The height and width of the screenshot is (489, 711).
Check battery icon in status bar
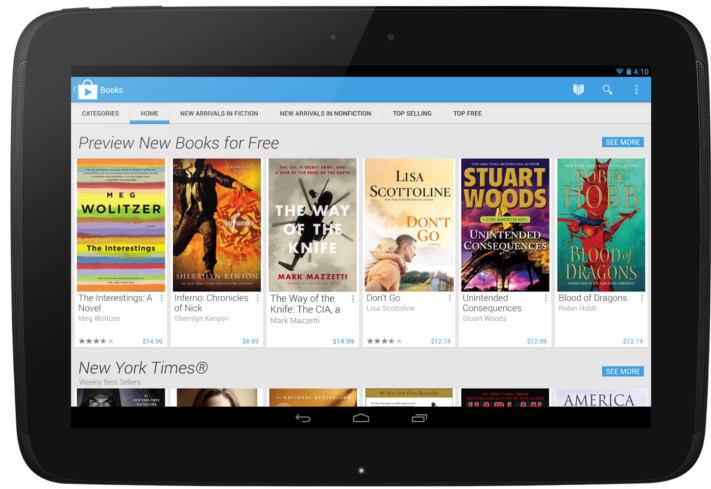click(x=628, y=71)
